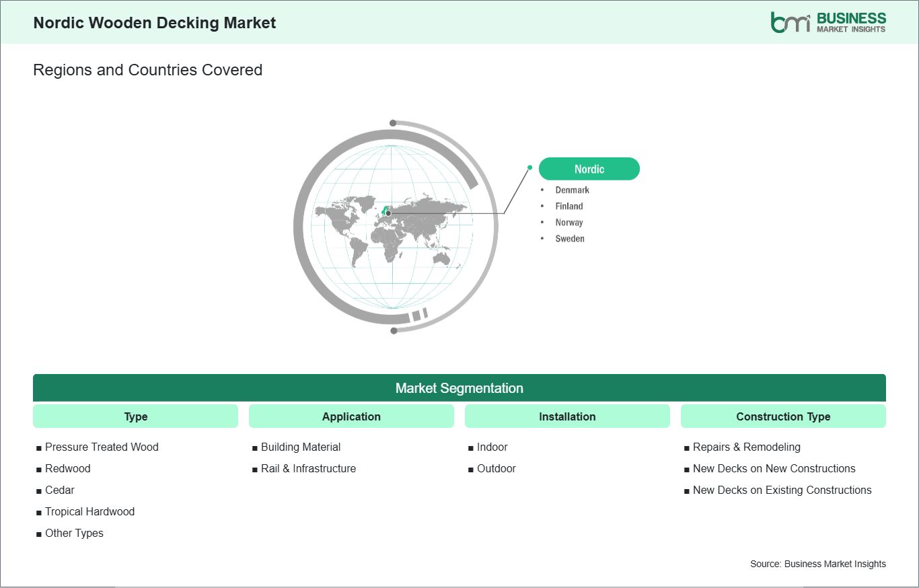
Task: Click the Business Market Insights logo
Action: point(828,22)
